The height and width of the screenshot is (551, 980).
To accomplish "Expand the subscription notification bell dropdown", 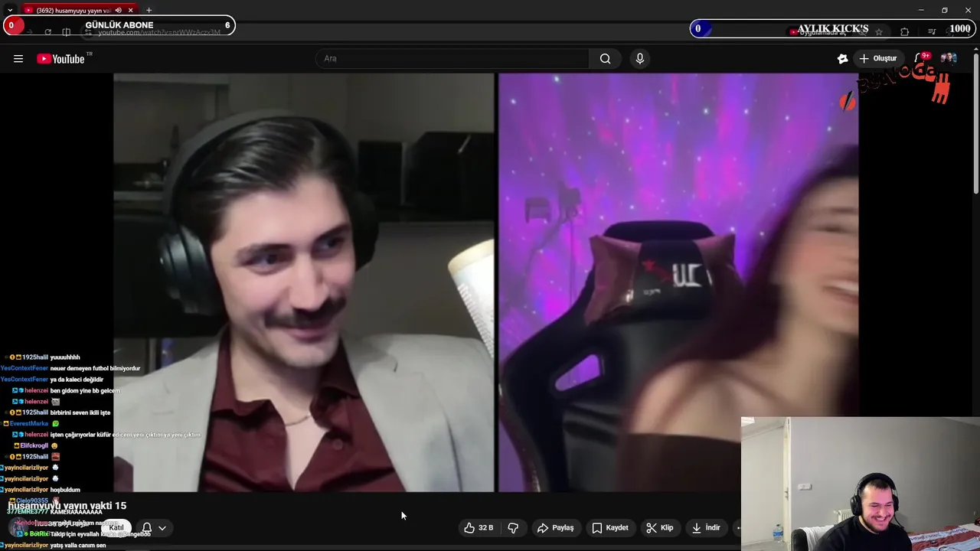I will pos(154,528).
